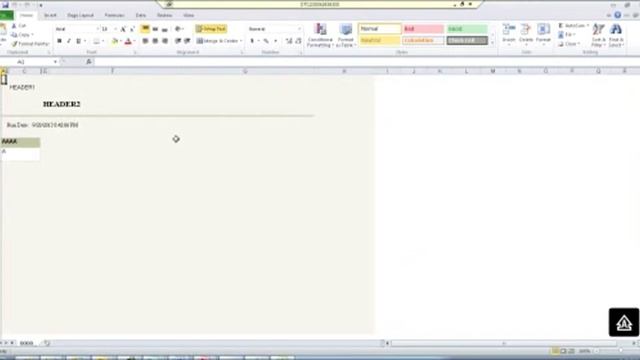
Task: Toggle Italic formatting
Action: click(x=69, y=41)
